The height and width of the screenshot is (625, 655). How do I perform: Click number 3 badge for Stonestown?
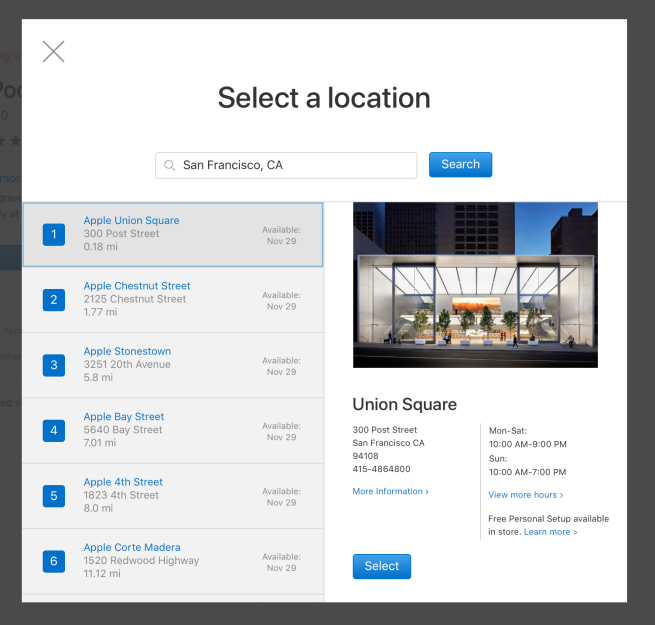[x=54, y=365]
